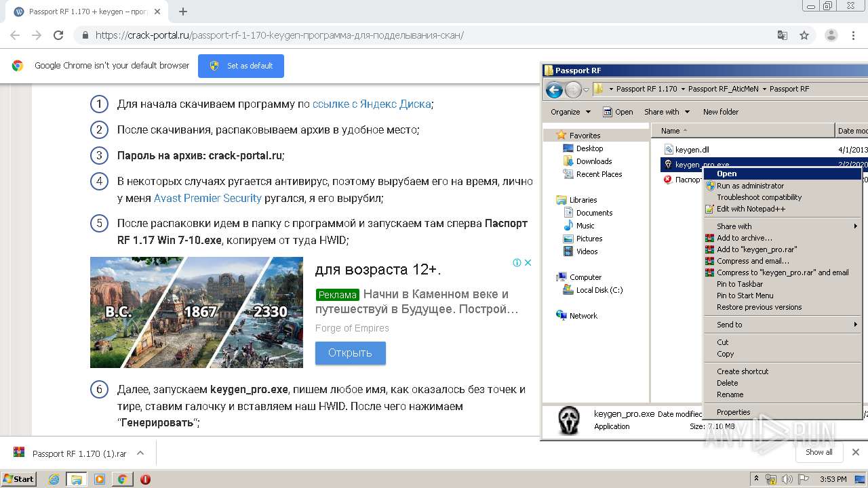Open the Share with toolbar dropdown
Viewport: 868px width, 488px height.
pyautogui.click(x=667, y=112)
